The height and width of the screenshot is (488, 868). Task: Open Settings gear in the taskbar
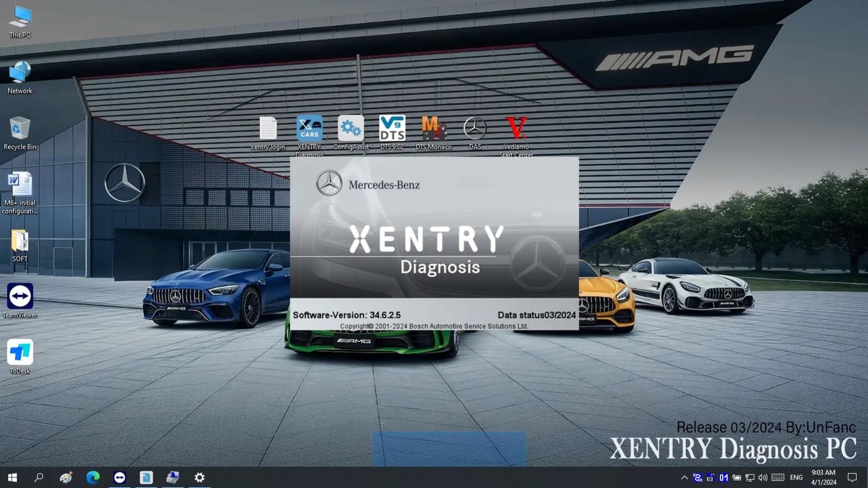pos(200,478)
